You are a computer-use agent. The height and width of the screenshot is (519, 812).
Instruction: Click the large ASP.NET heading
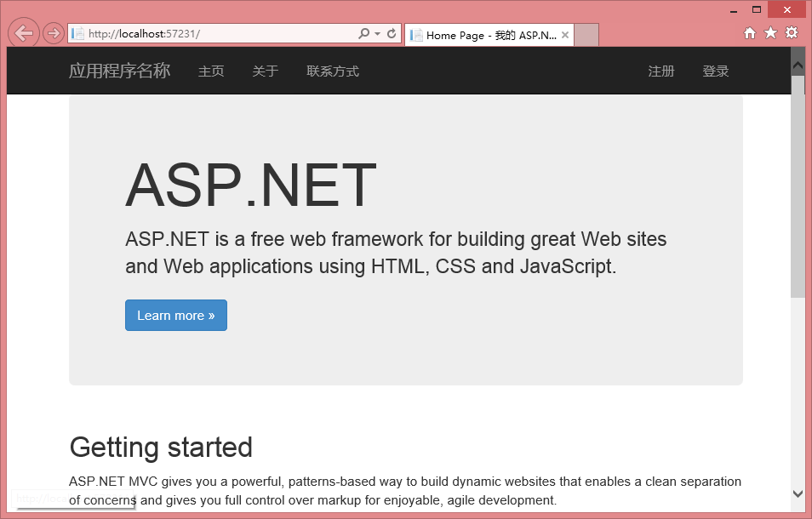pyautogui.click(x=251, y=185)
